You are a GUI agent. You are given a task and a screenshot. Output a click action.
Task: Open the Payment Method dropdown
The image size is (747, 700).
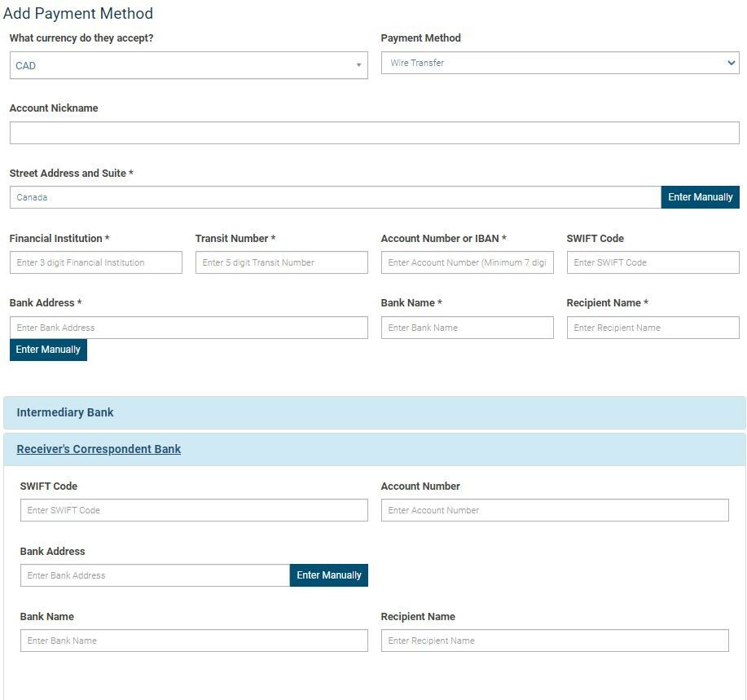pos(560,62)
